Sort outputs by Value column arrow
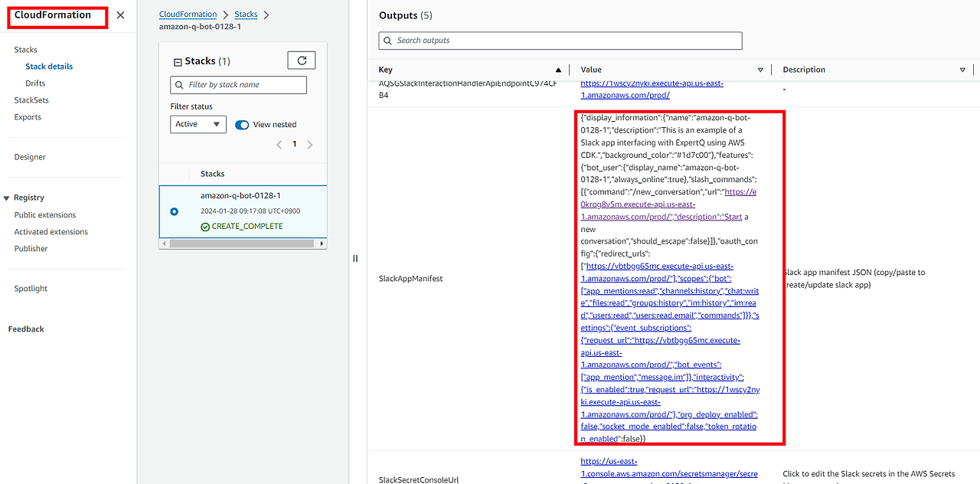Image resolution: width=980 pixels, height=484 pixels. tap(760, 70)
